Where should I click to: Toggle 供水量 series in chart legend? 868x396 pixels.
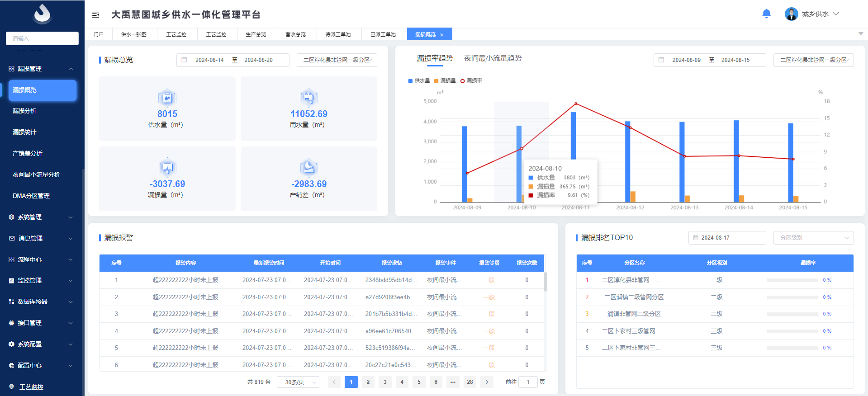(419, 81)
